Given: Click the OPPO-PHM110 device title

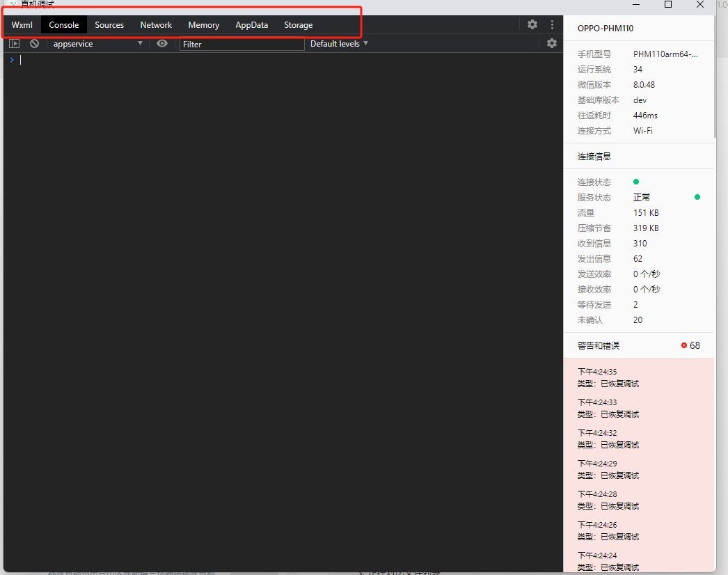Looking at the screenshot, I should tap(606, 29).
